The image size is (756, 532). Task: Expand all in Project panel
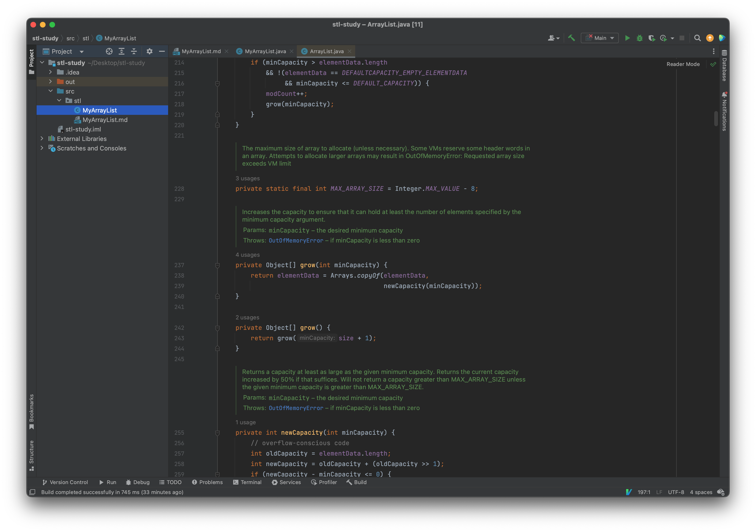122,51
